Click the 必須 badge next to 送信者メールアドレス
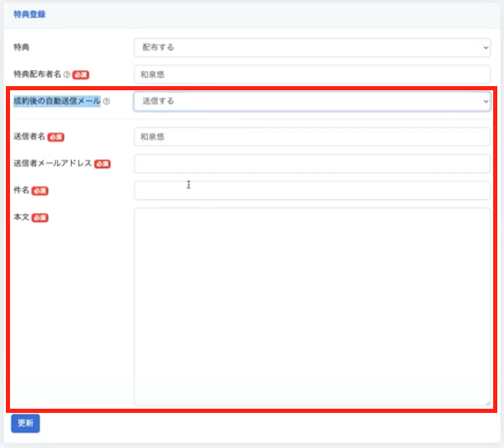Screen dimensions: 504x448 coord(102,164)
